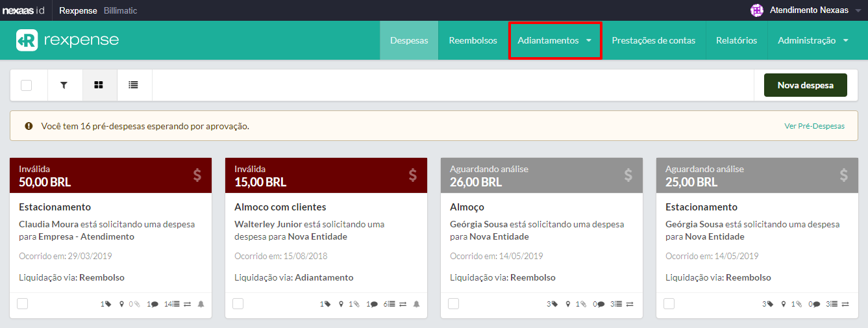Click the nexaas id logo link
The image size is (868, 328).
point(23,10)
